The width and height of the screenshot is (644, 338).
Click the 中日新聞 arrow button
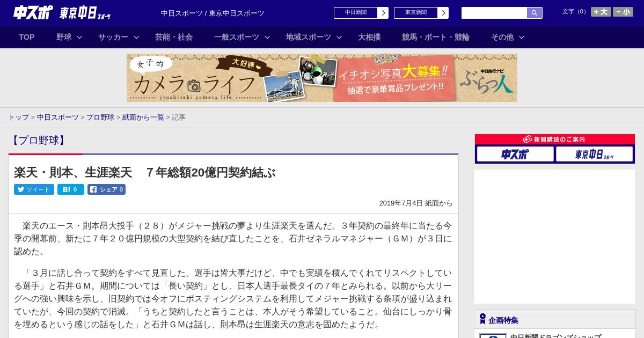coord(383,13)
